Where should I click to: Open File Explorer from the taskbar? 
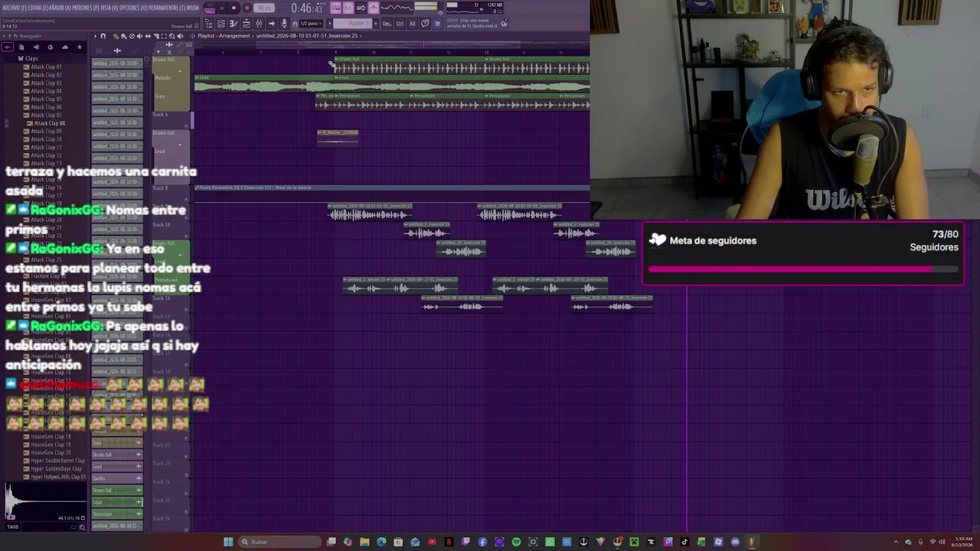pyautogui.click(x=364, y=542)
